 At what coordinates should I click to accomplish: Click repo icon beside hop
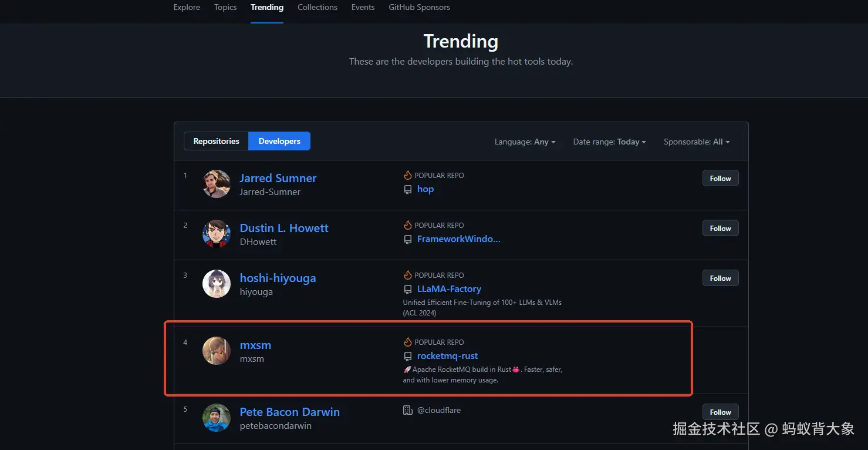pyautogui.click(x=408, y=190)
